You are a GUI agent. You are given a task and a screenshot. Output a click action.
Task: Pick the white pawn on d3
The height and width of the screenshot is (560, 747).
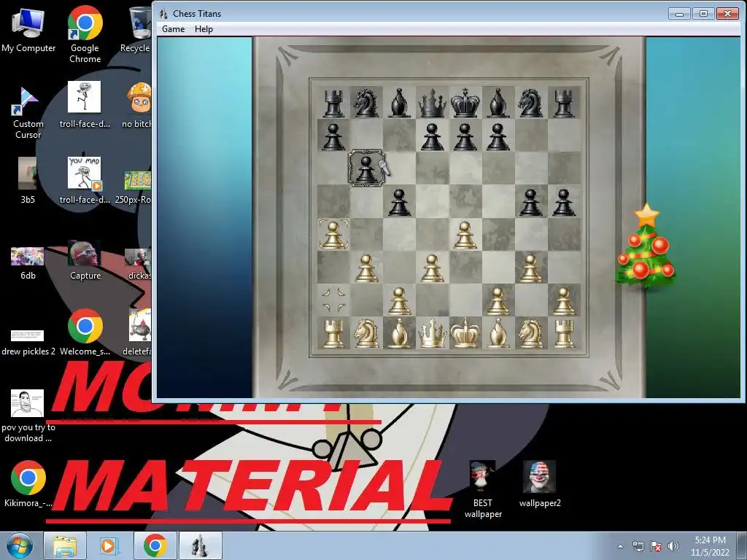click(x=432, y=268)
